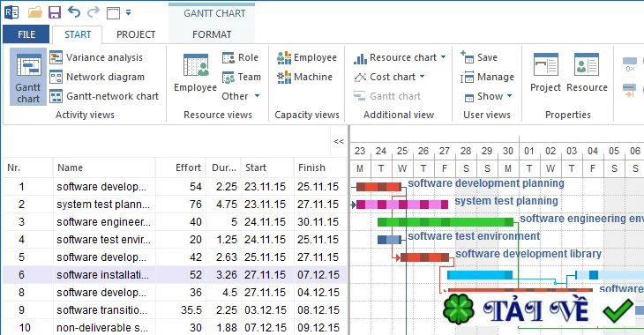Click the Redo arrow icon
644x335 pixels.
94,12
